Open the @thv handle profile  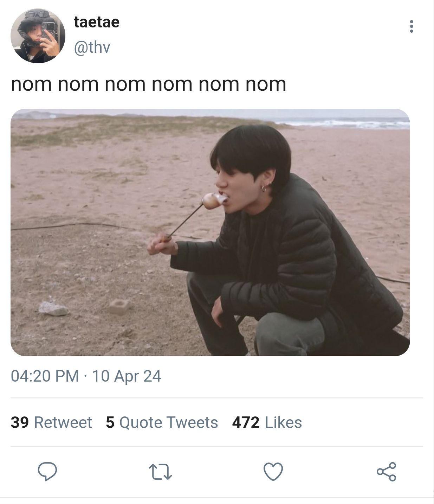pyautogui.click(x=92, y=47)
